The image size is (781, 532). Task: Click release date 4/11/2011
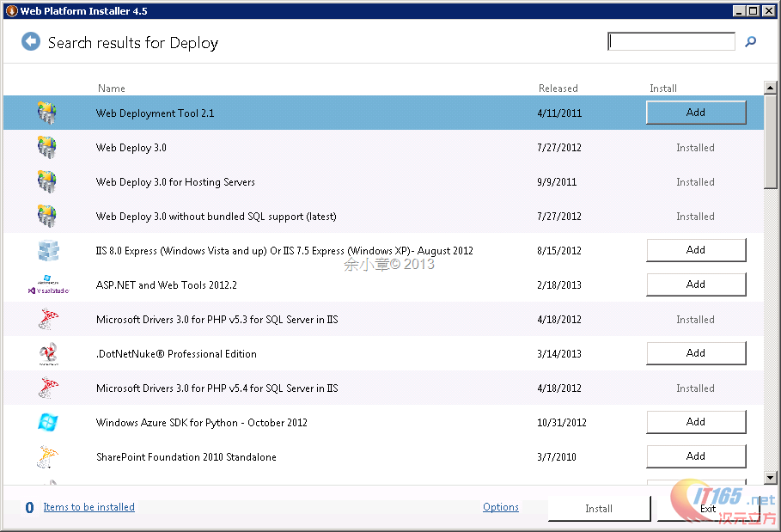(559, 113)
